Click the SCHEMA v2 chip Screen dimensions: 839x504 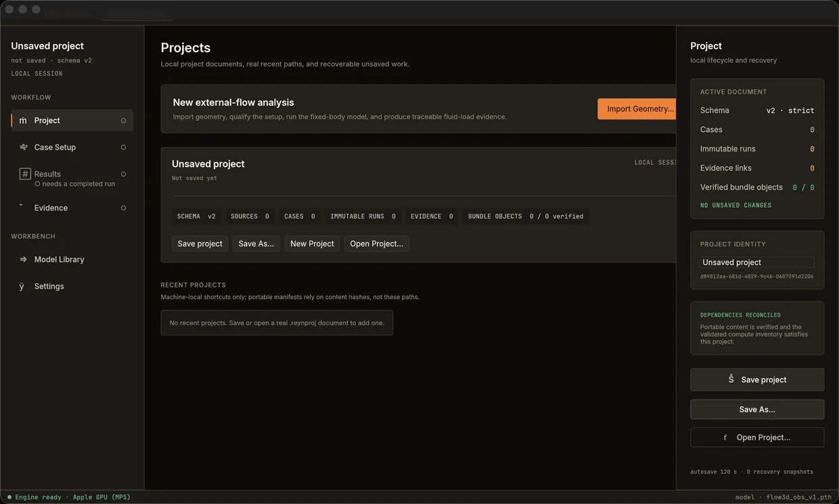point(196,216)
